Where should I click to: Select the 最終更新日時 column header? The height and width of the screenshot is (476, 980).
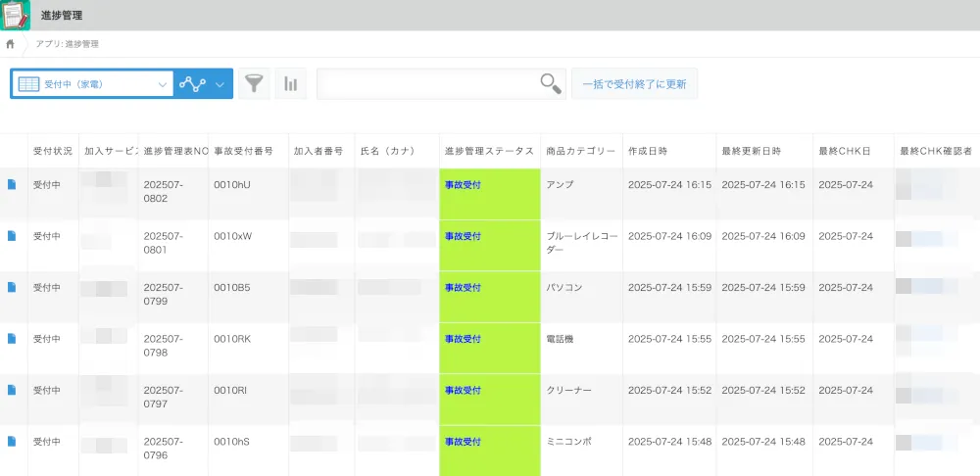(751, 151)
